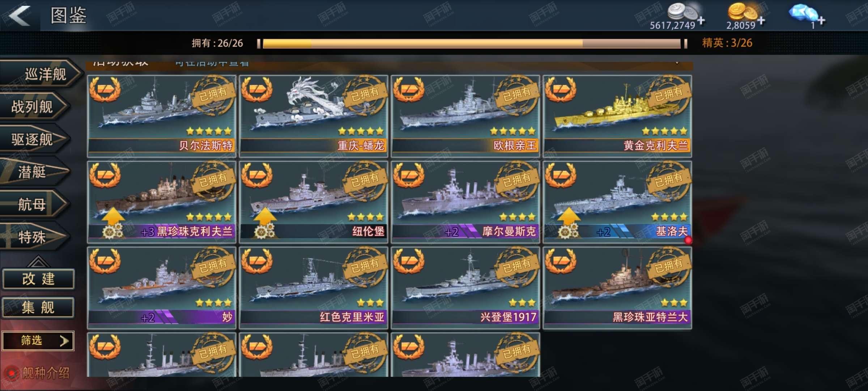This screenshot has width=868, height=391.
Task: Add diamonds with plus icon
Action: click(x=821, y=20)
